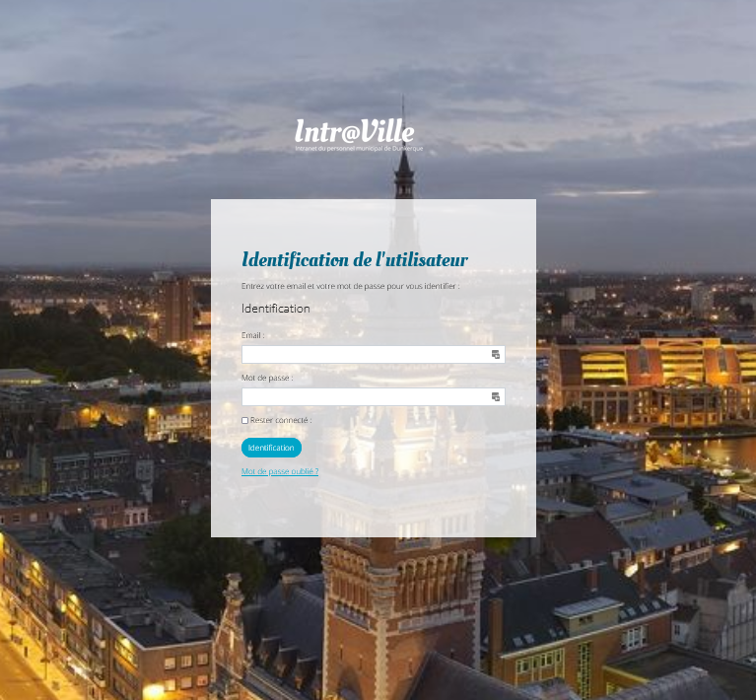Click the 'Mot de passe :' field label
Viewport: 756px width, 700px height.
click(267, 378)
